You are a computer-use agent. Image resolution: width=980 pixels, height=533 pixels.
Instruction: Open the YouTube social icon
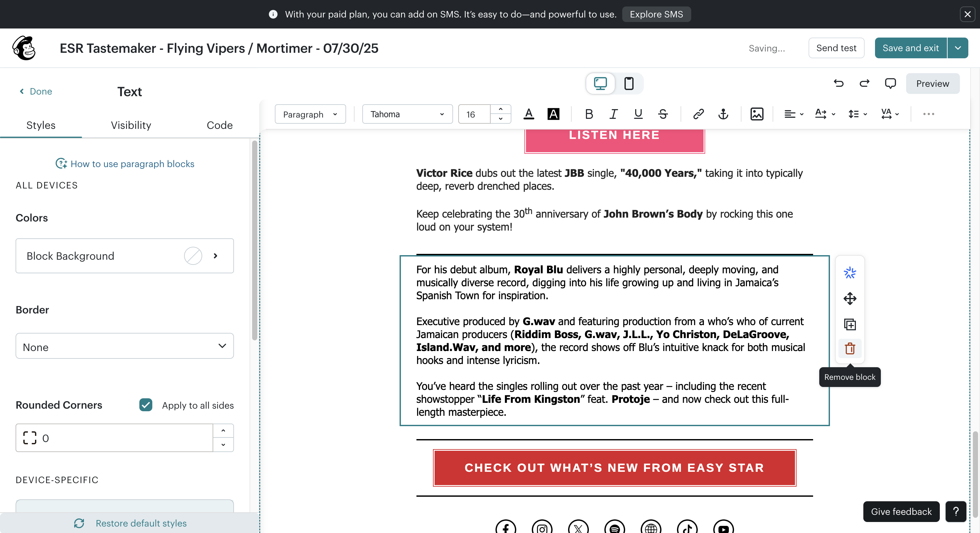pyautogui.click(x=723, y=527)
